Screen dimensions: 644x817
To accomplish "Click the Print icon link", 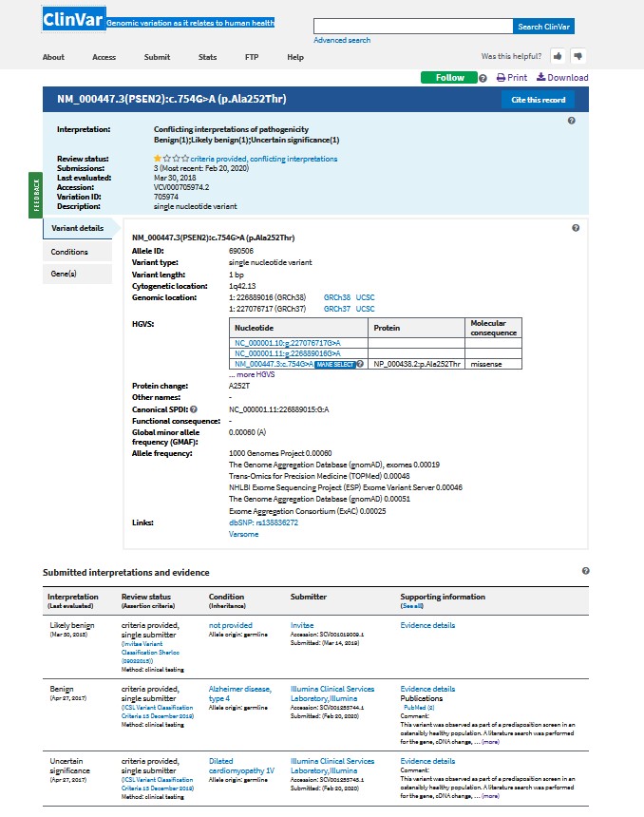I will pyautogui.click(x=512, y=78).
